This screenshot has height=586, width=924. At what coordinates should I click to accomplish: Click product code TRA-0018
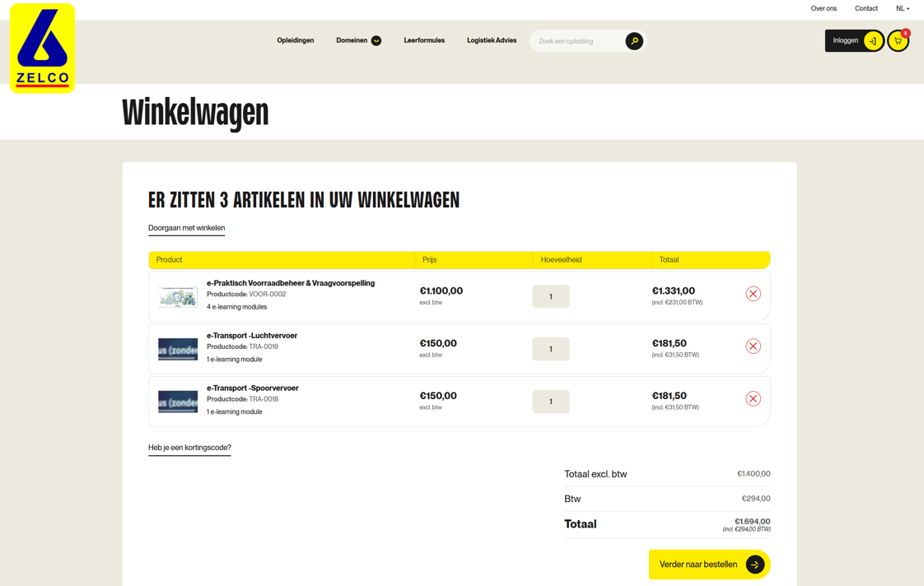coord(264,399)
